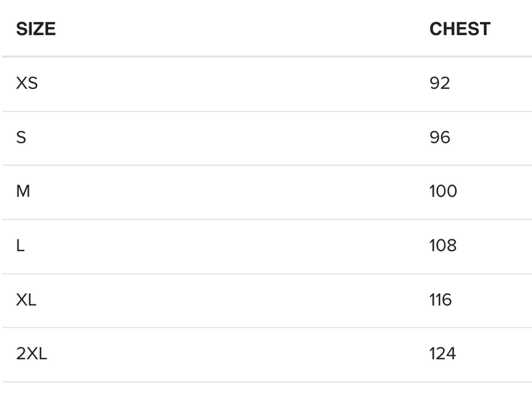
Task: Click the chest value 116
Action: point(441,300)
